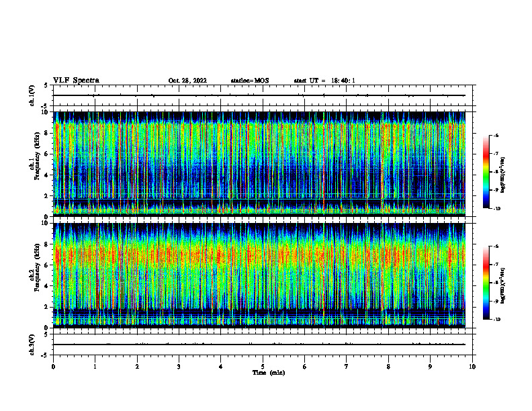
Task: Click the time axis tick label "5"
Action: [263, 367]
